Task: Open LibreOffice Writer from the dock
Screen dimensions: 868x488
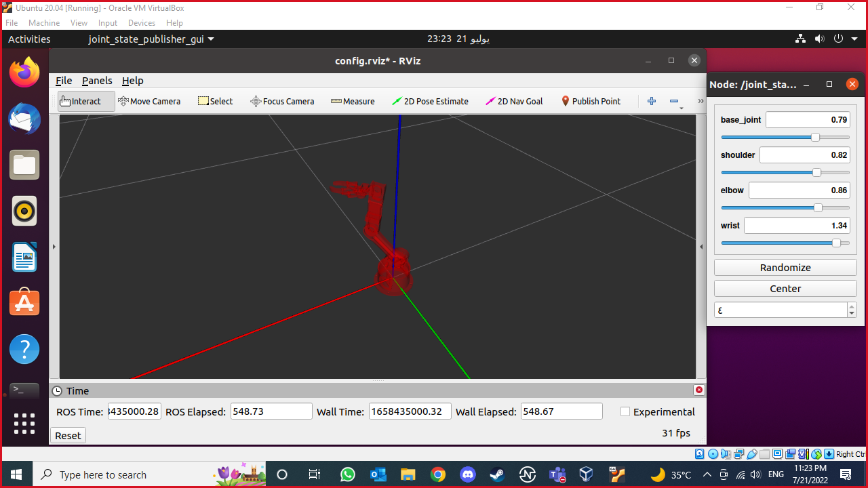Action: coord(24,257)
